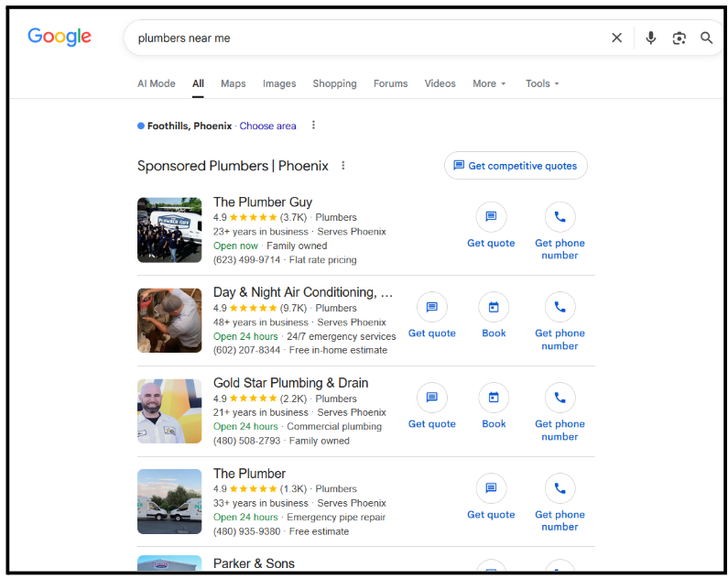Click Day & Night technician photo thumbnail
The image size is (728, 579).
click(169, 321)
